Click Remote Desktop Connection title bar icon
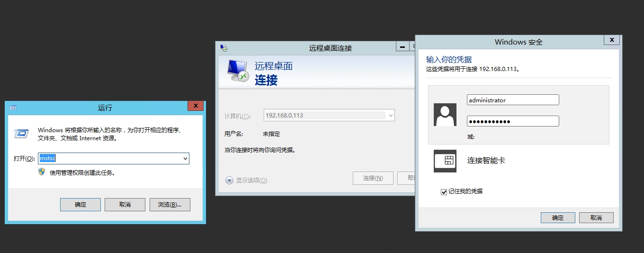This screenshot has width=644, height=253. pos(224,48)
